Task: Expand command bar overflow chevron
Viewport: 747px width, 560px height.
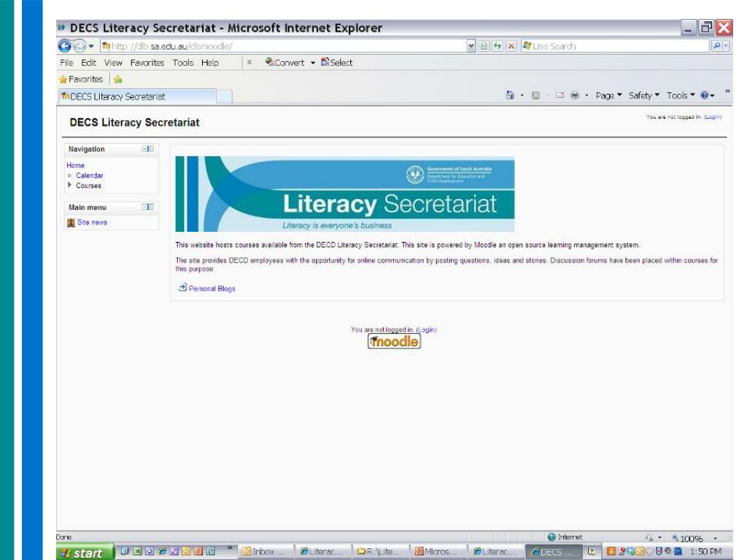Action: point(727,91)
